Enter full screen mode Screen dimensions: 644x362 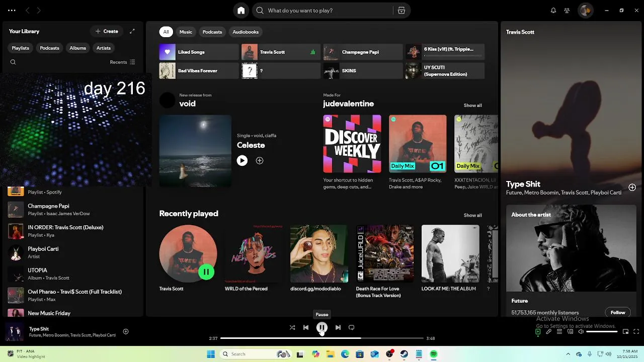(x=636, y=332)
